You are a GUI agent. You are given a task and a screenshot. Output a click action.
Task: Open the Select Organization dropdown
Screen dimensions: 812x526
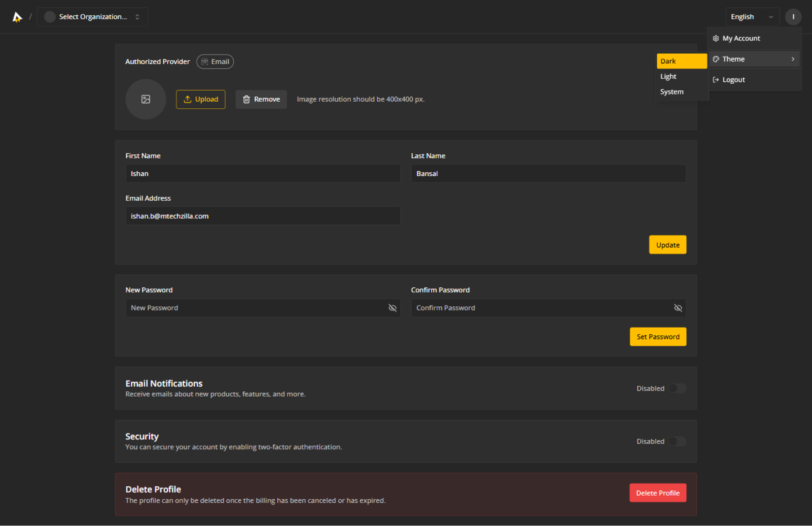pyautogui.click(x=92, y=17)
